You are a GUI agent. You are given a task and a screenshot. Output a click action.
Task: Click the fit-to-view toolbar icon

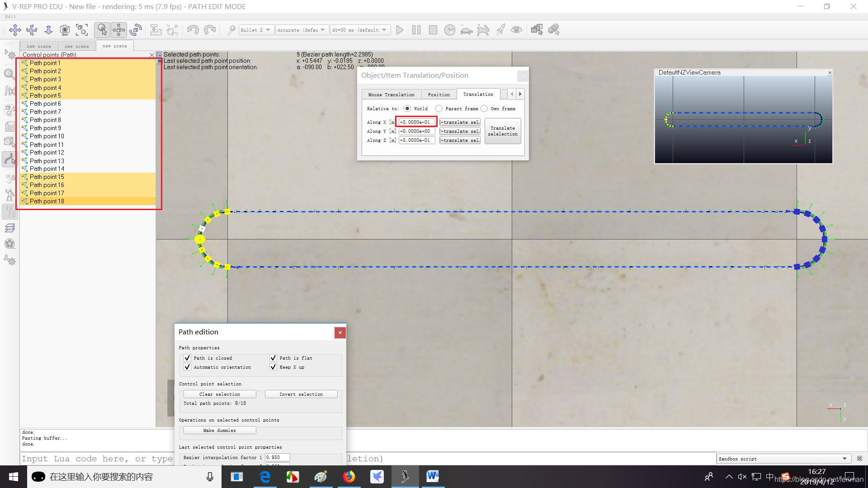[x=82, y=30]
